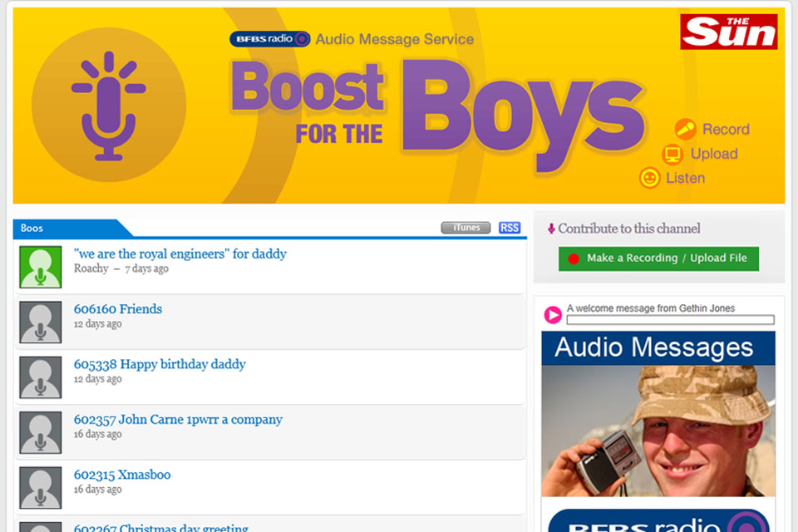This screenshot has height=532, width=798.
Task: Open the 602315 Xmasboo boo
Action: [x=122, y=475]
